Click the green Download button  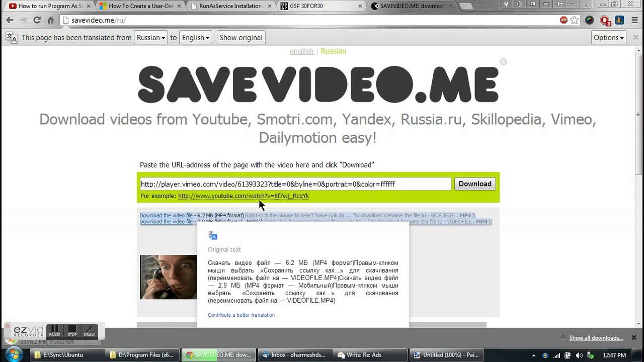(475, 184)
